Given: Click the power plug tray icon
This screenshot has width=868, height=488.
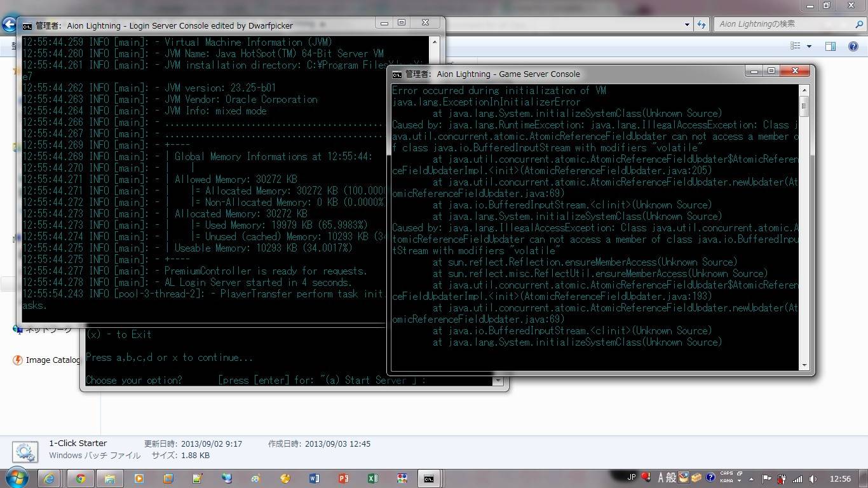Looking at the screenshot, I should pos(782,478).
